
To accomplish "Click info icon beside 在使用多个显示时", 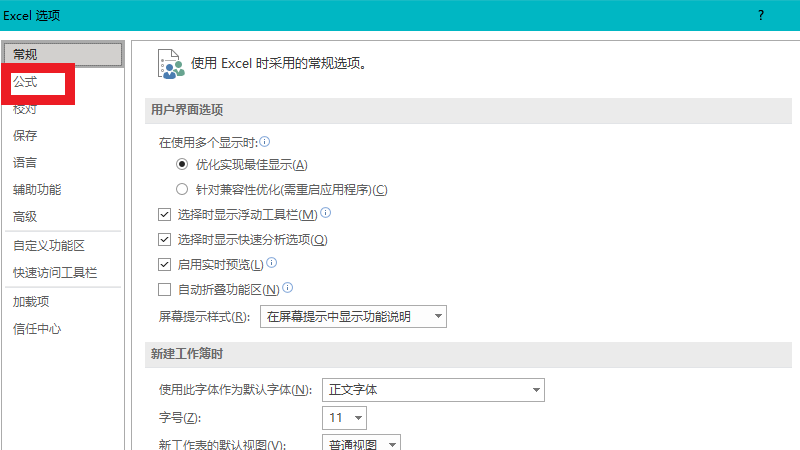I will click(265, 142).
